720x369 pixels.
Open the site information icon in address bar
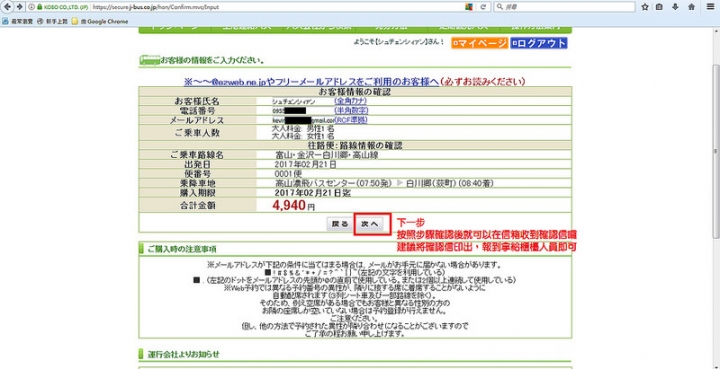[x=32, y=7]
